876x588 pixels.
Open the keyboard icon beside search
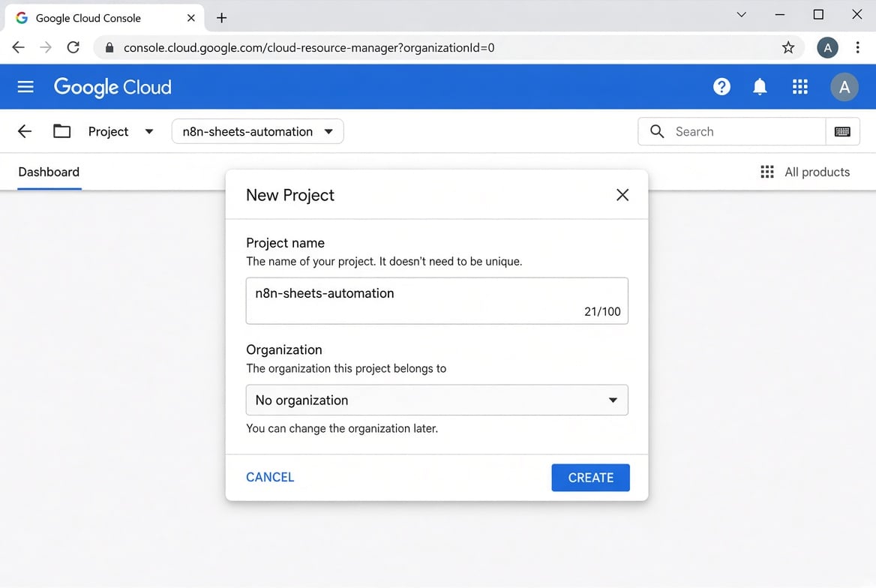(842, 131)
